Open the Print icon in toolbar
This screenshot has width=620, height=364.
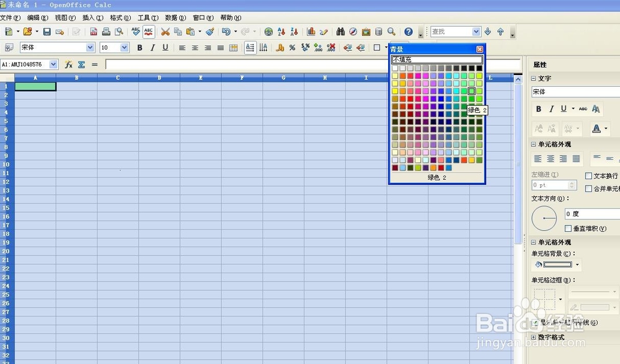(106, 32)
